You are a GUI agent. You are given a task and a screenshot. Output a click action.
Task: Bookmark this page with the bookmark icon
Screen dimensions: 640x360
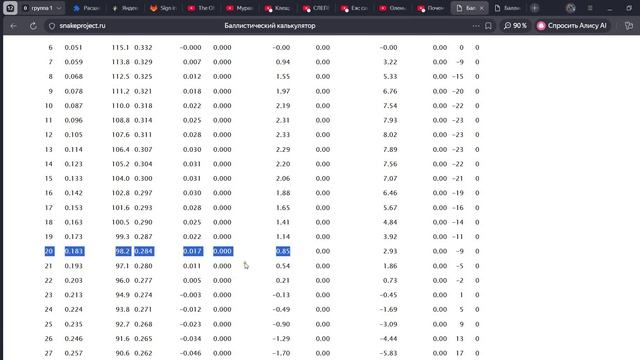click(489, 26)
